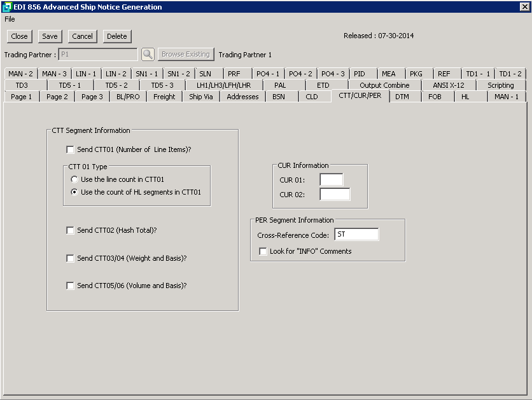Go to the ANSI X-12 tab

point(448,85)
